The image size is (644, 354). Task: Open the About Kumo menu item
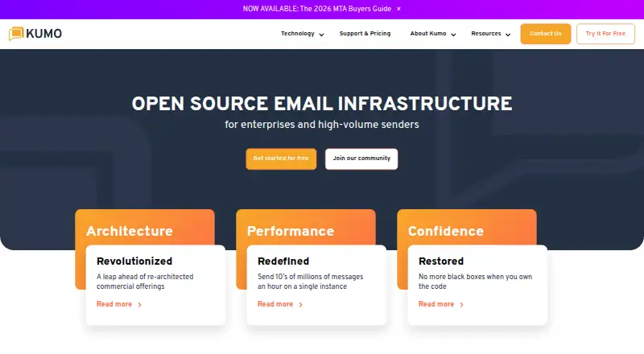pos(428,33)
